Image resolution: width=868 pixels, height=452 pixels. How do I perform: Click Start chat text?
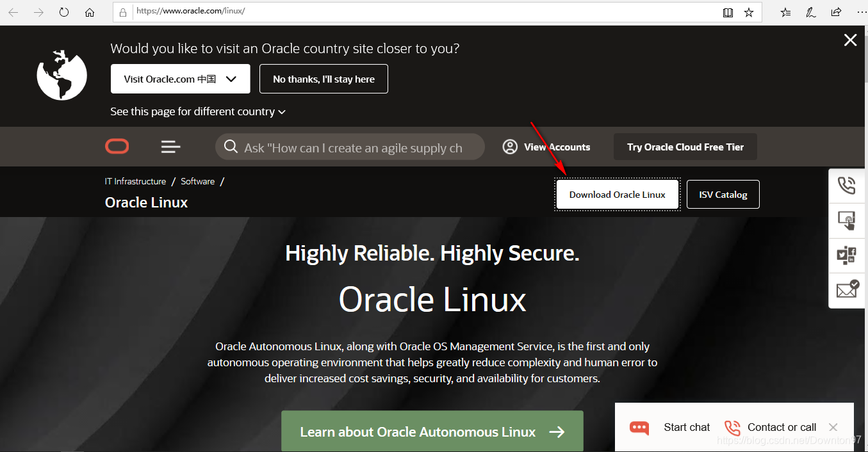point(687,427)
